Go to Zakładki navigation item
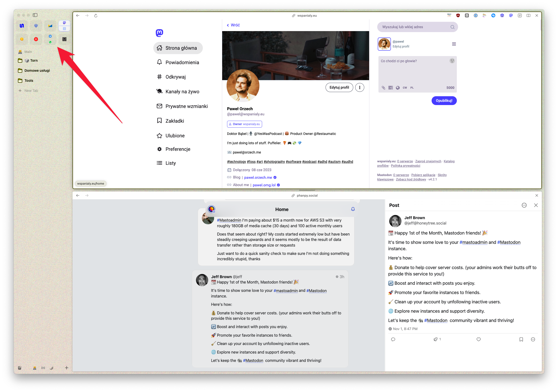The image size is (558, 392). point(174,121)
